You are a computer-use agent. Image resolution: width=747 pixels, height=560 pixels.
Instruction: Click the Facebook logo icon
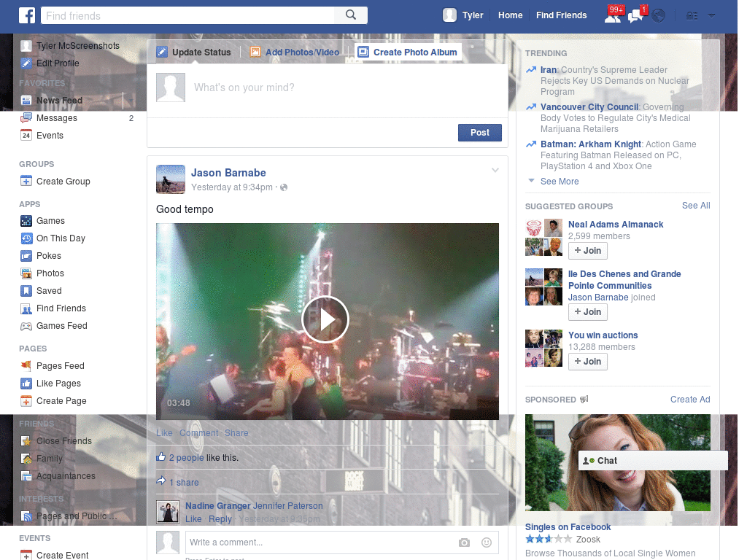(27, 15)
